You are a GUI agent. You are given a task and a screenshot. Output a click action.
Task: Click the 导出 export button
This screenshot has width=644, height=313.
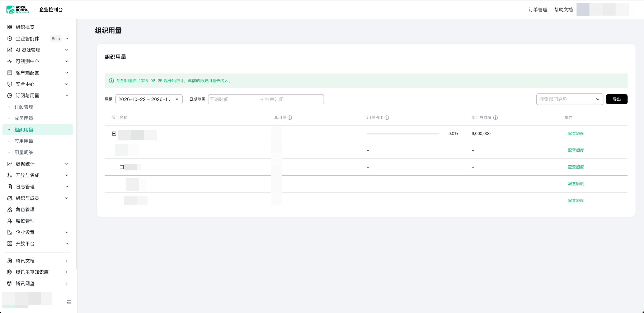tap(616, 99)
